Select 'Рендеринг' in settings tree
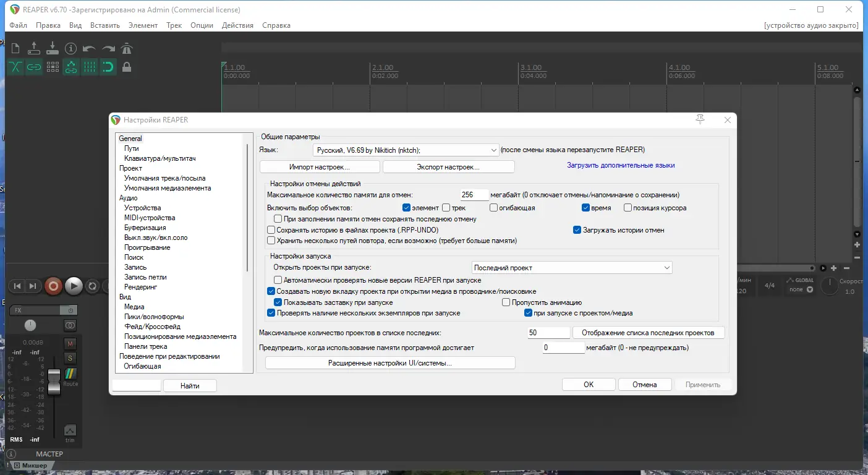The height and width of the screenshot is (475, 868). point(140,287)
